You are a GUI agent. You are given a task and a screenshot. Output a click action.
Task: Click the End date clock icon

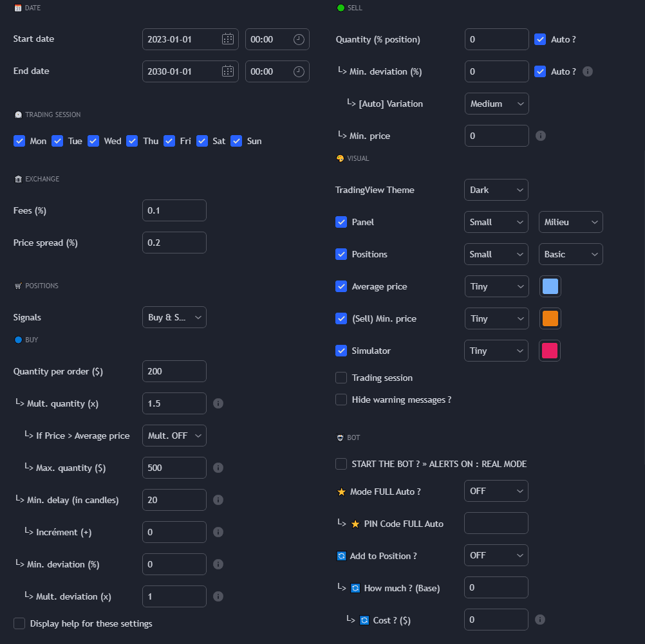299,71
